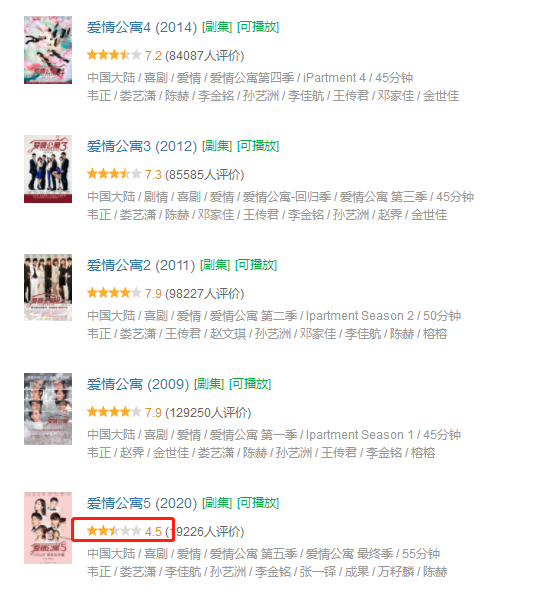Image resolution: width=537 pixels, height=595 pixels.
Task: Click the 爱情公寓 (2009) poster thumbnail
Action: [48, 409]
